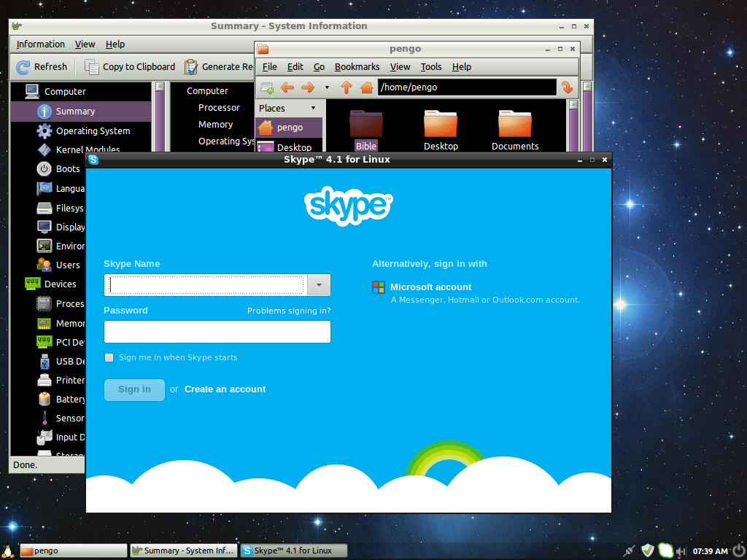Click the /home/pengo location bar

pos(467,87)
